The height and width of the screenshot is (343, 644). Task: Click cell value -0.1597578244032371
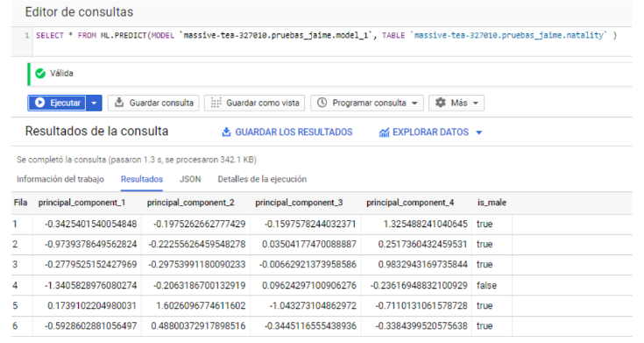pyautogui.click(x=310, y=225)
